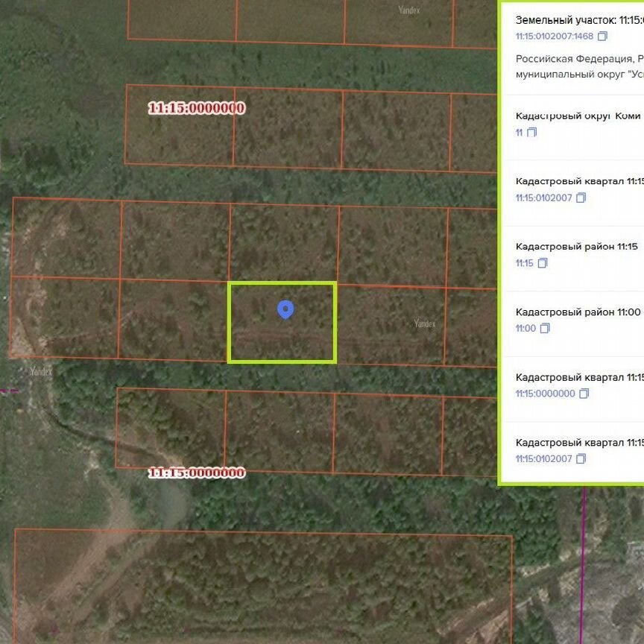This screenshot has width=644, height=644.
Task: Follow the first 11:15:0102007 quarter link
Action: tap(543, 198)
